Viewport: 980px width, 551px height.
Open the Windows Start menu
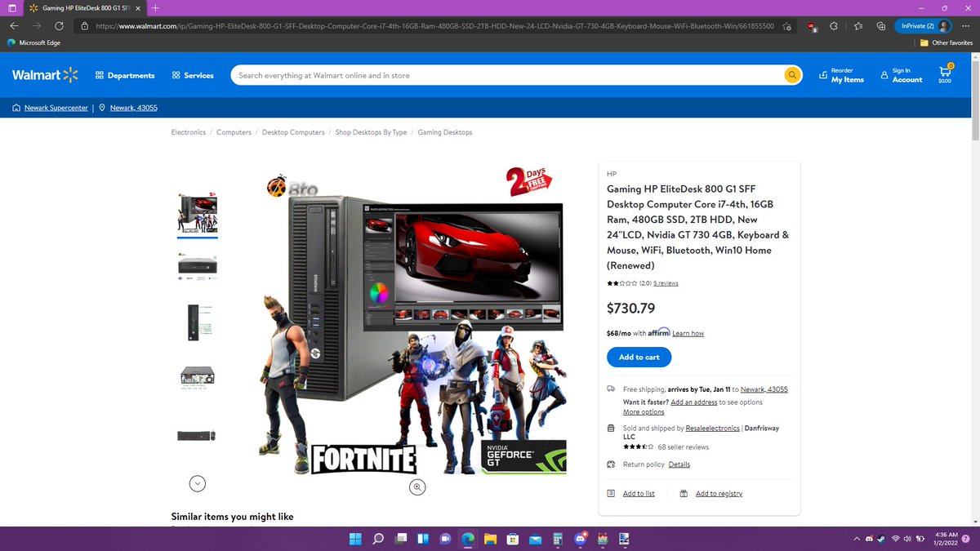pos(356,539)
